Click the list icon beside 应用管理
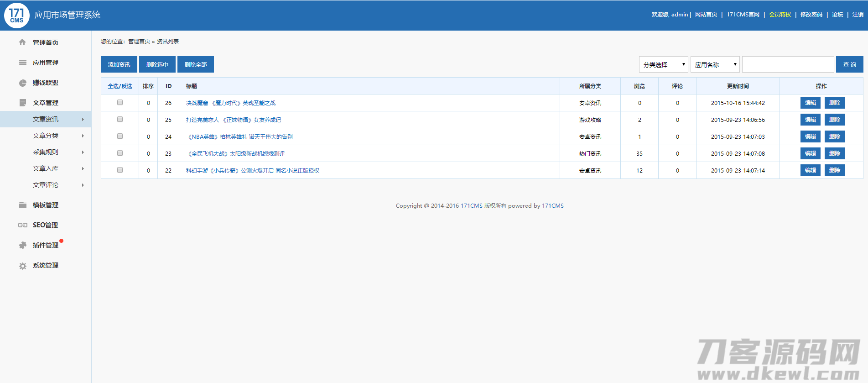The height and width of the screenshot is (383, 868). 22,63
